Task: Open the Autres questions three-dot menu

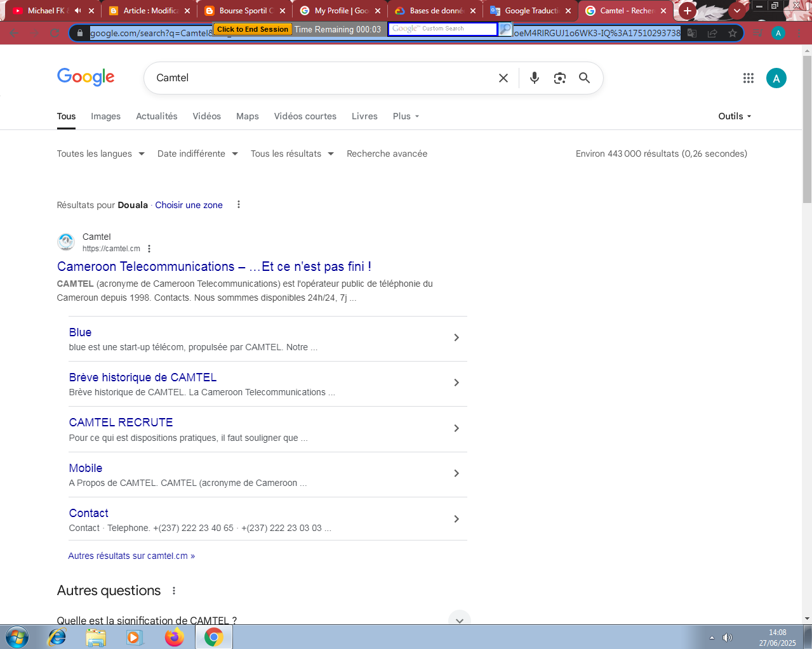Action: [174, 591]
